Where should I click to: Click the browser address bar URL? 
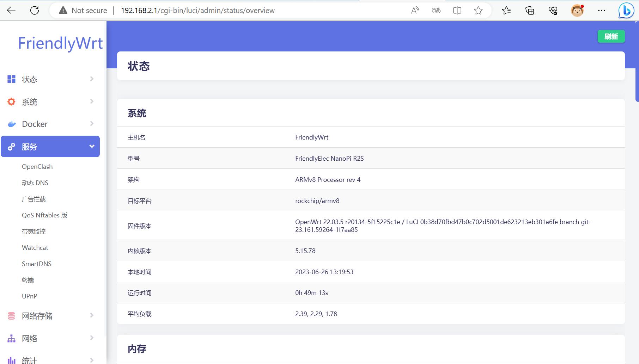tap(197, 11)
